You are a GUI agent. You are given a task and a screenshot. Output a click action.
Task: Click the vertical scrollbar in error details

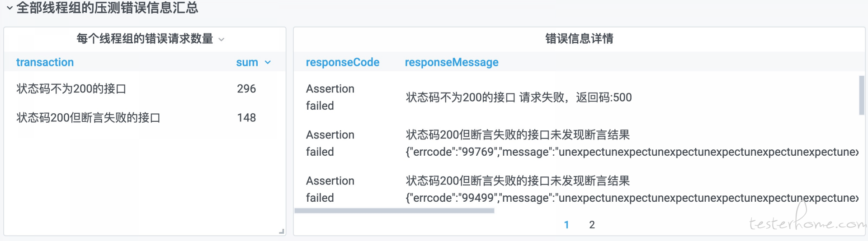click(862, 95)
